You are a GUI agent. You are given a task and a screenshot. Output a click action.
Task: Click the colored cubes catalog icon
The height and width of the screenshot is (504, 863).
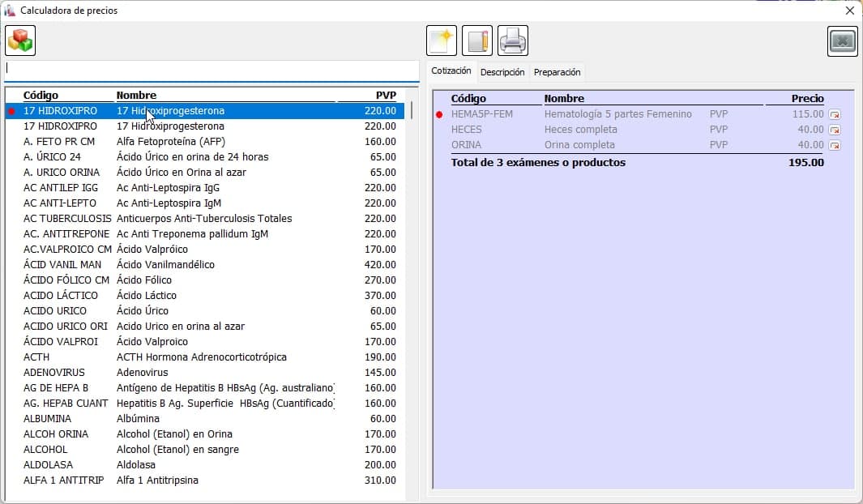[x=20, y=41]
